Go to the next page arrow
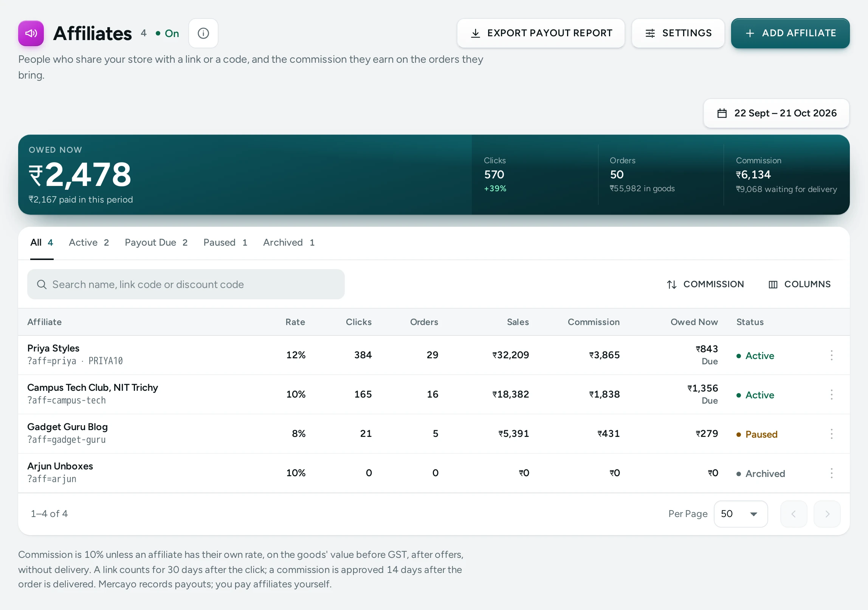868x610 pixels. point(827,514)
